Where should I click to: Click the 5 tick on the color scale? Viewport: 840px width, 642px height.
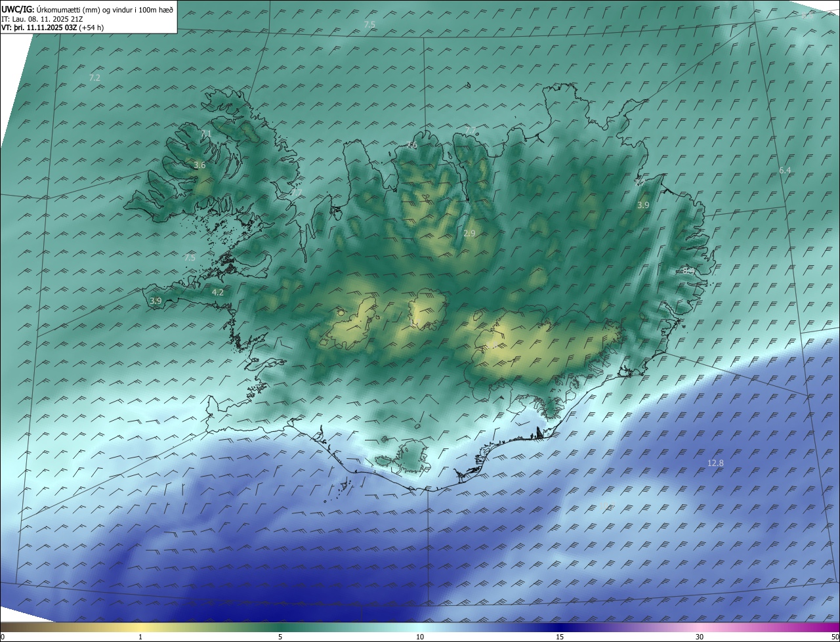pos(280,637)
